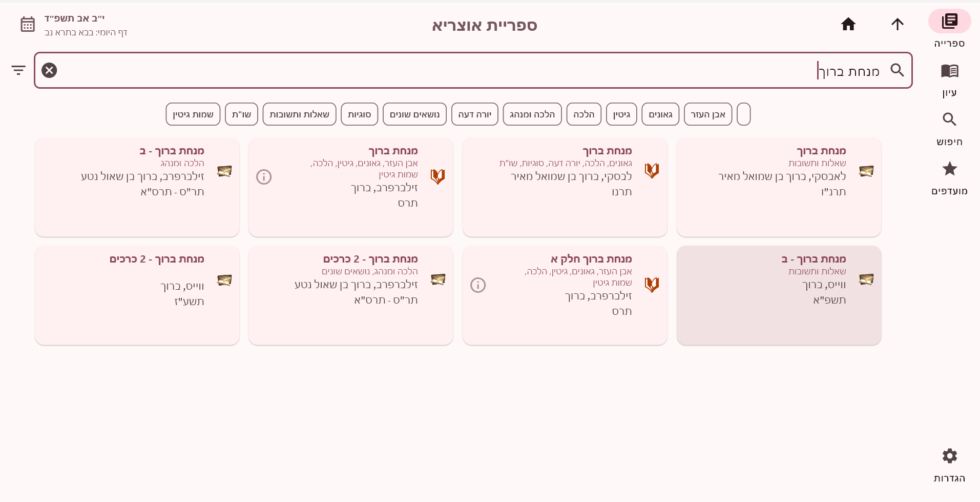The width and height of the screenshot is (980, 502).
Task: Open the הגדרות settings gear
Action: tap(949, 456)
